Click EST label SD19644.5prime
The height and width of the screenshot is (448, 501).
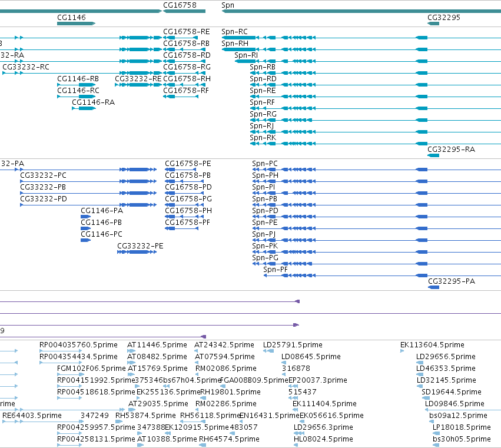(452, 391)
